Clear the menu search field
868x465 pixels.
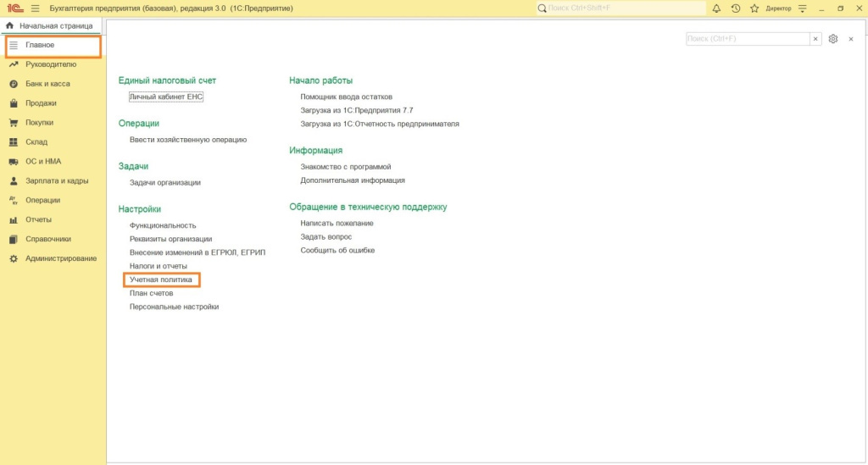815,39
